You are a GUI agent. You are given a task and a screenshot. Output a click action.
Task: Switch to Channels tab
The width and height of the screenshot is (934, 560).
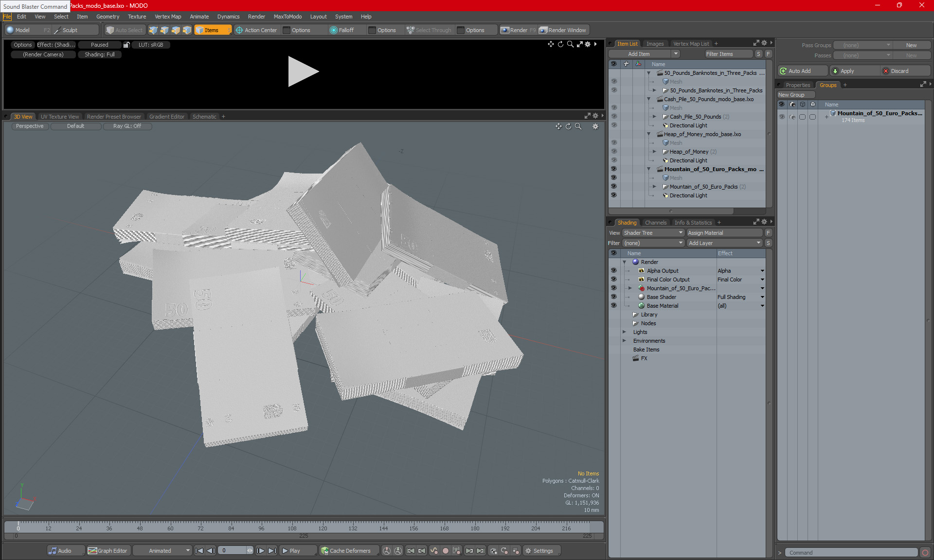point(656,223)
